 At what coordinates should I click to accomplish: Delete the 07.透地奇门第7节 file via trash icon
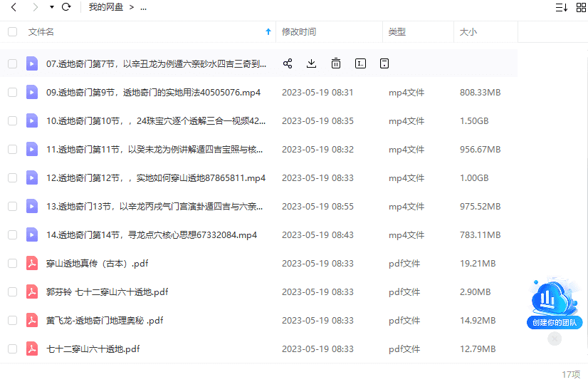[336, 63]
